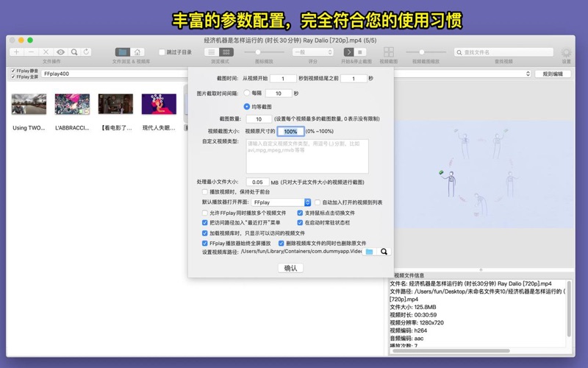Open the video screenshots grid icon
This screenshot has height=368, width=588.
389,52
